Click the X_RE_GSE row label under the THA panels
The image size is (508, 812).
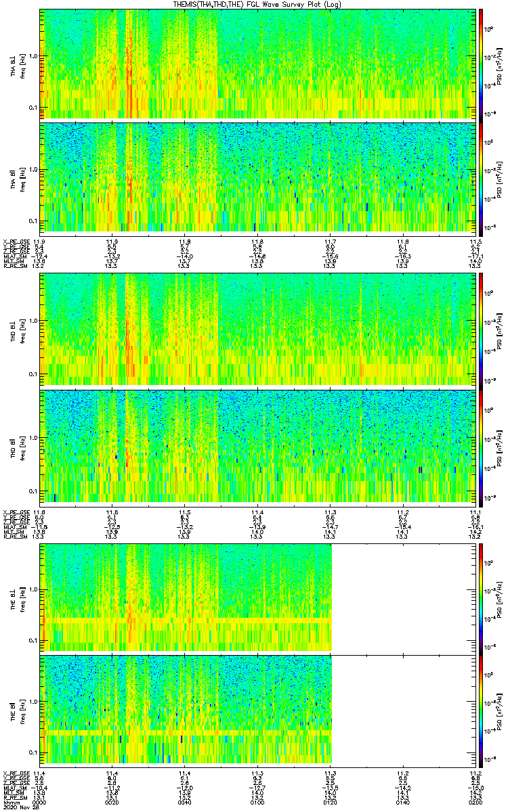(16, 242)
